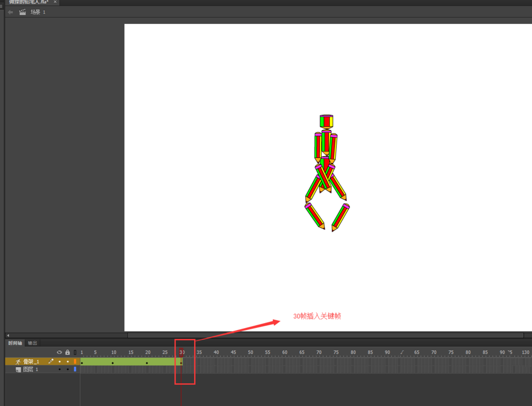This screenshot has width=532, height=406.
Task: Click the lock icon in timeline header
Action: 68,352
